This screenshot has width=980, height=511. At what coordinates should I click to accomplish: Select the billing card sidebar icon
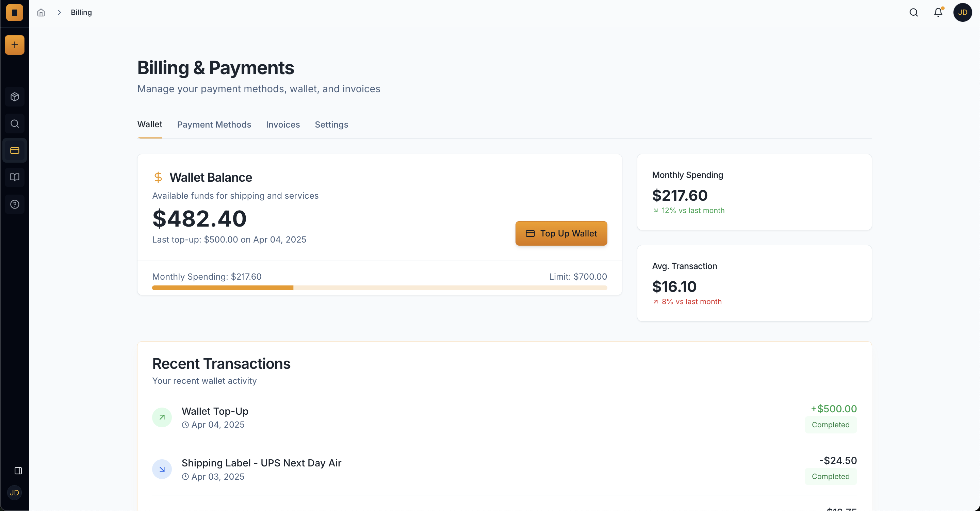point(14,151)
